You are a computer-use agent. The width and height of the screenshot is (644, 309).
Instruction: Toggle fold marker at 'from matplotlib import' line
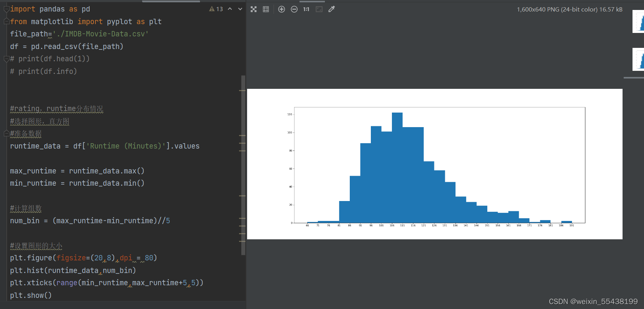point(6,21)
